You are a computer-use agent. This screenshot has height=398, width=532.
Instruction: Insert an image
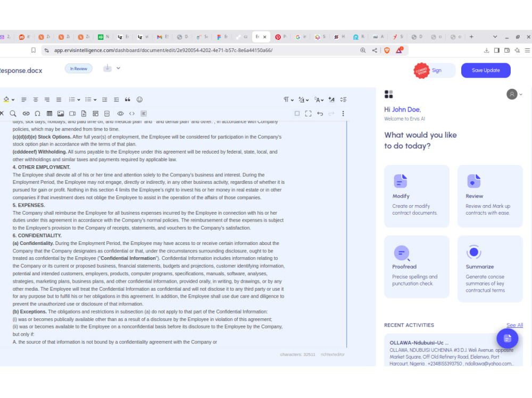click(x=61, y=114)
